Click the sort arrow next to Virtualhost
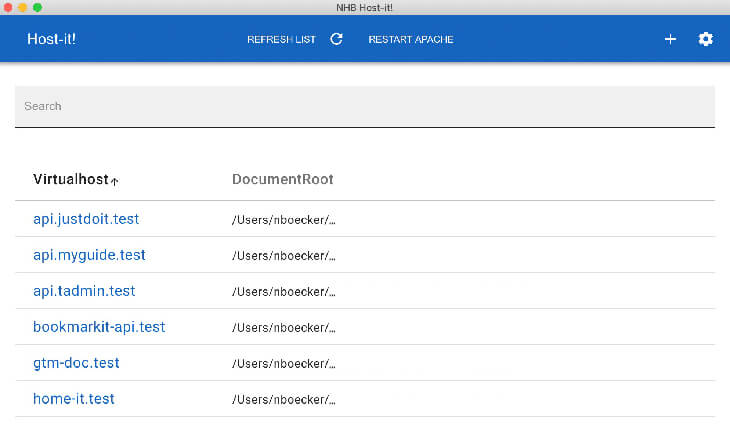The width and height of the screenshot is (730, 427). (115, 181)
